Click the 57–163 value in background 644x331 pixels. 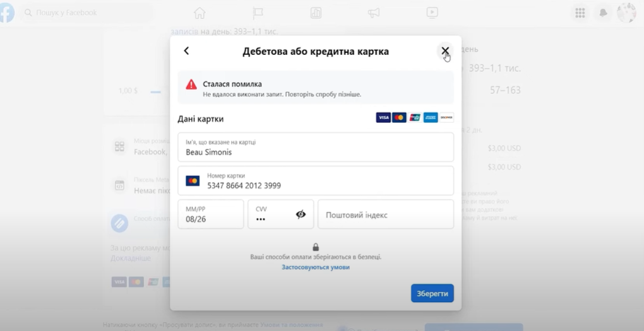point(504,90)
